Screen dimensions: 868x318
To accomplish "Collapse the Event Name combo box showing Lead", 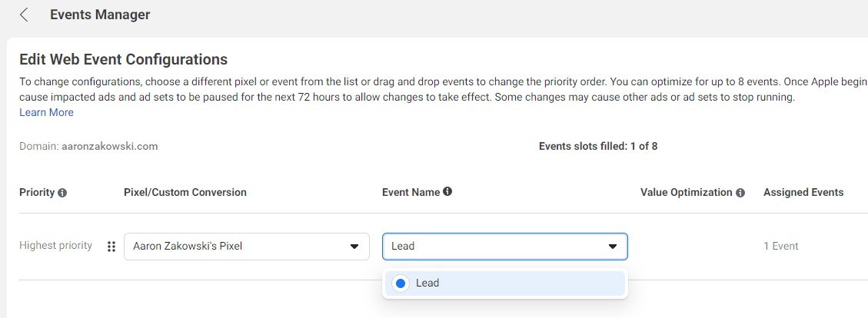I will (x=504, y=247).
